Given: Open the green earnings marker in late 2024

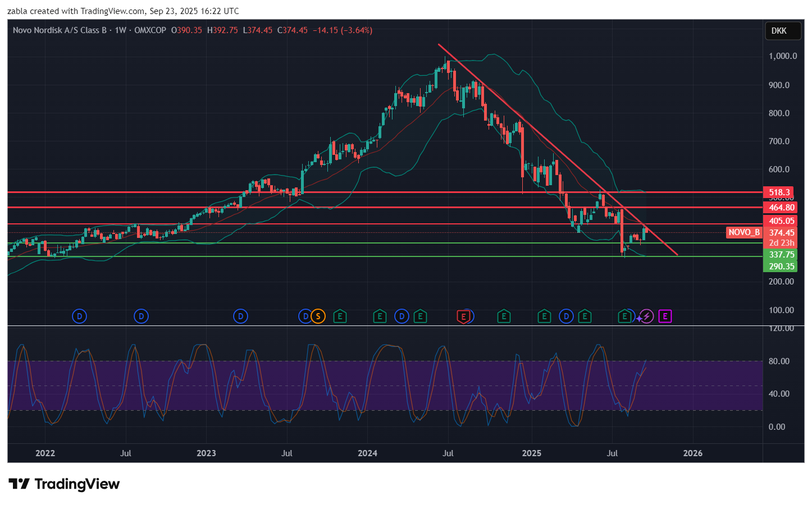Looking at the screenshot, I should [x=504, y=316].
